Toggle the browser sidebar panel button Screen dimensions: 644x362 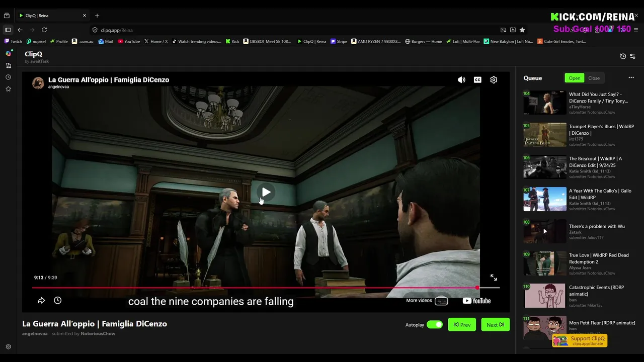click(8, 30)
